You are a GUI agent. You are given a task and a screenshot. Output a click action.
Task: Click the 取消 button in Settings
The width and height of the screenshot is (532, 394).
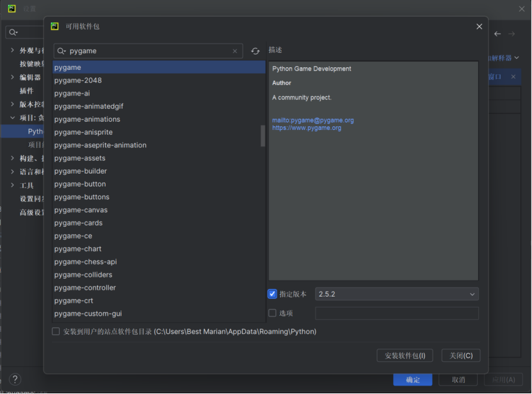click(458, 380)
